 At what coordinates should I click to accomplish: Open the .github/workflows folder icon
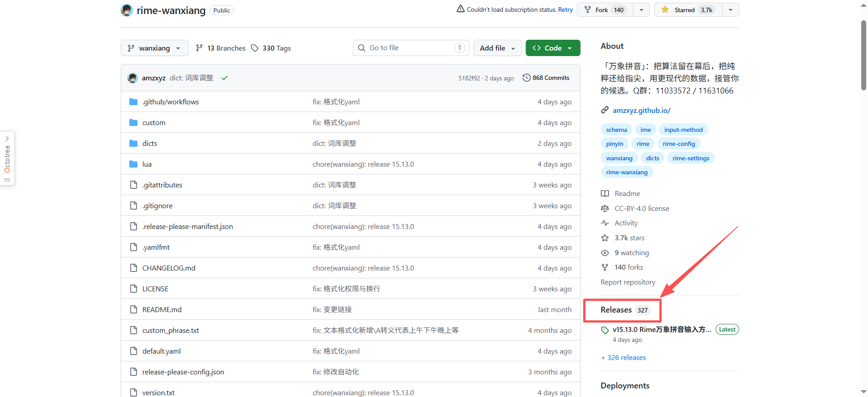pyautogui.click(x=133, y=102)
